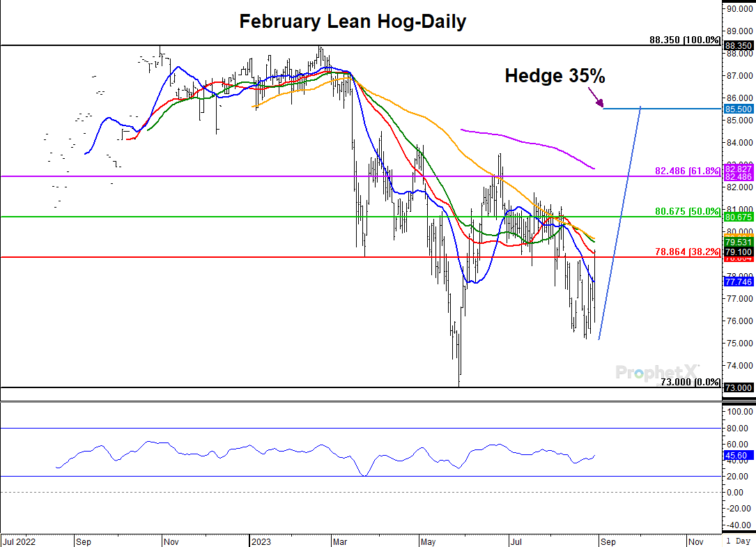Click the Sep 2022 date axis label
This screenshot has width=756, height=547.
pyautogui.click(x=84, y=541)
